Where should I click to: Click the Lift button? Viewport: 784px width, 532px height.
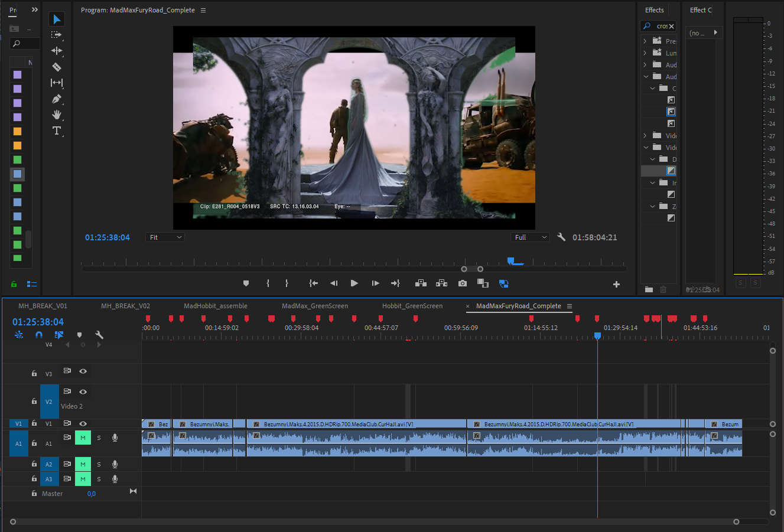[x=421, y=283]
